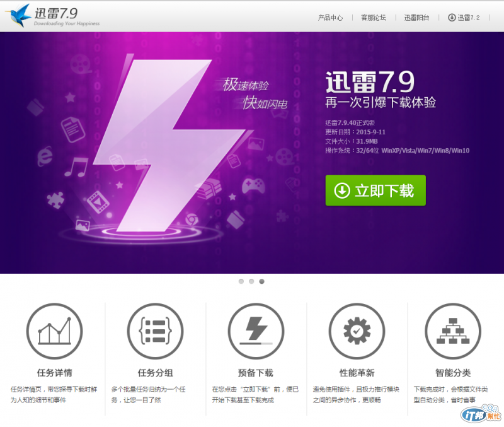The width and height of the screenshot is (504, 427).
Task: Click the 任务详情 heading
Action: (x=55, y=373)
